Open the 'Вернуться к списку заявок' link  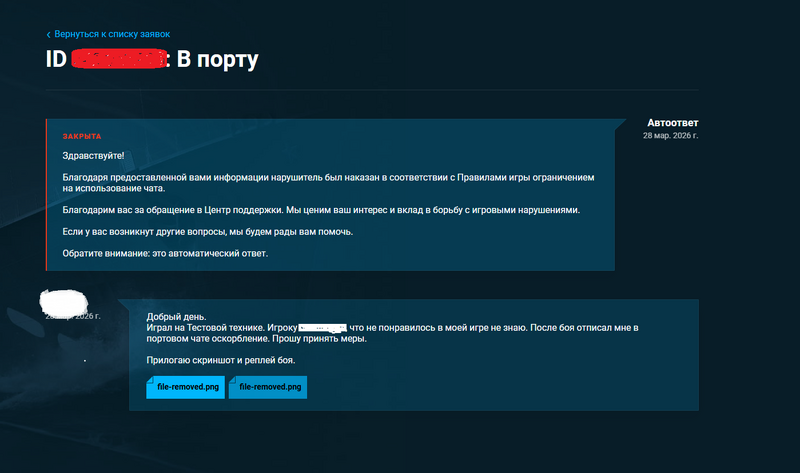tap(112, 34)
